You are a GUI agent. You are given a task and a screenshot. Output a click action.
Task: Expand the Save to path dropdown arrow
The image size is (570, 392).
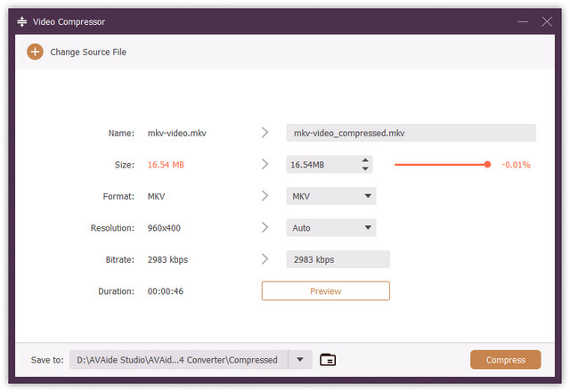coord(300,360)
